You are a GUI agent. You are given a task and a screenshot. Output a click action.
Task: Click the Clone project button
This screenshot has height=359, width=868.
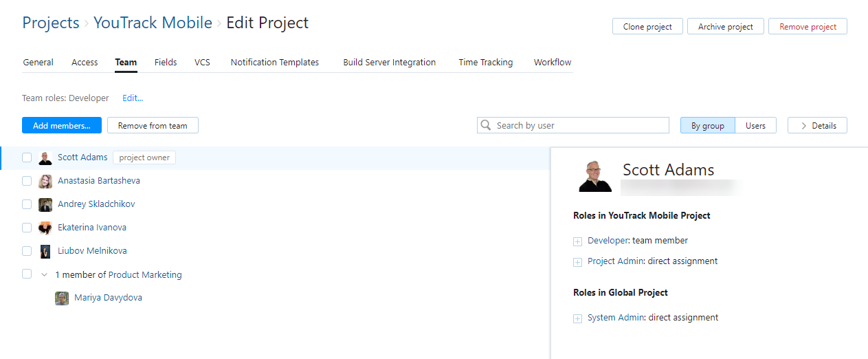647,27
